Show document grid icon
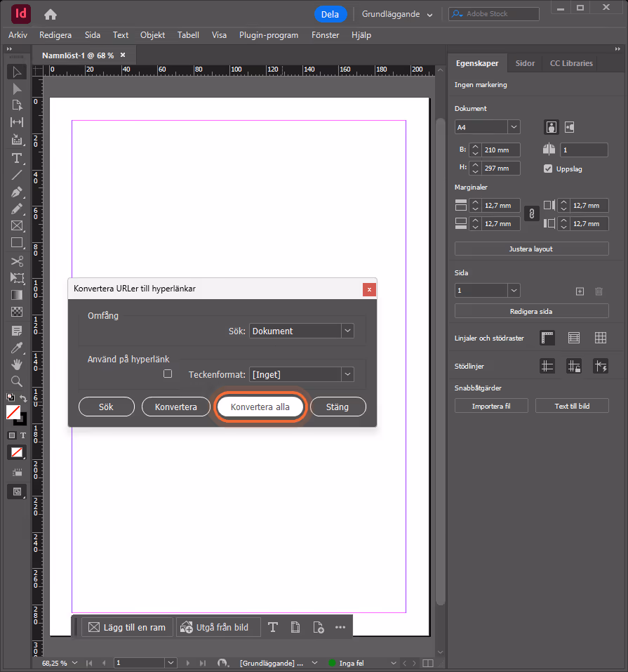Image resolution: width=628 pixels, height=672 pixels. (601, 338)
